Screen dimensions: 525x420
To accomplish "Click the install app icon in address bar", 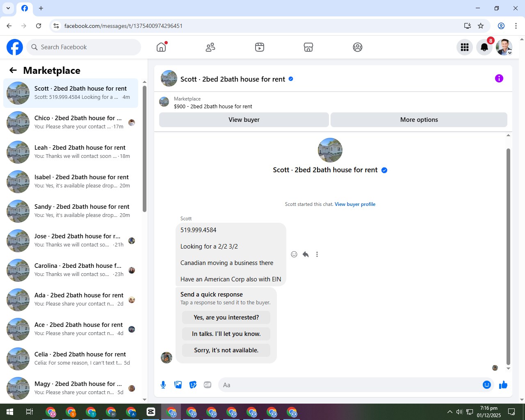I will click(468, 26).
